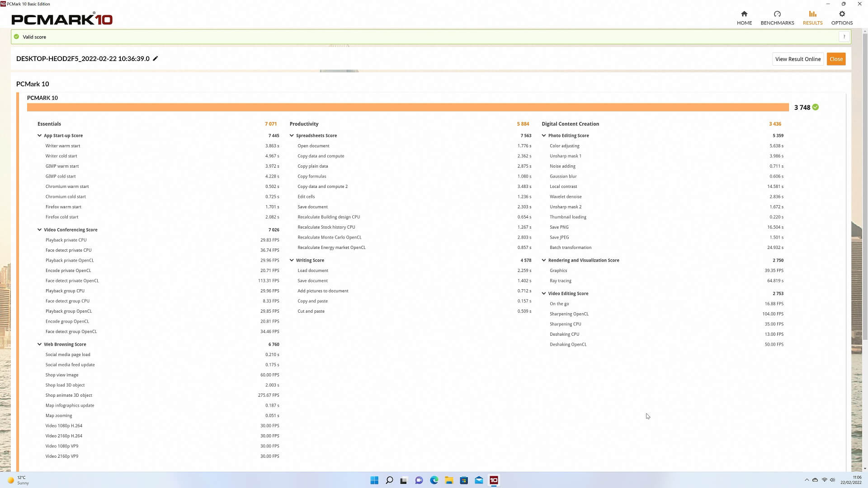Click the View Result Online button
This screenshot has height=488, width=868.
coord(798,59)
